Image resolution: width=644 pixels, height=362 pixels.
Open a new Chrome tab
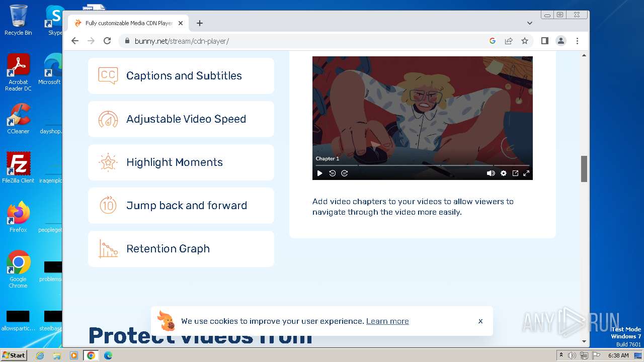(200, 23)
